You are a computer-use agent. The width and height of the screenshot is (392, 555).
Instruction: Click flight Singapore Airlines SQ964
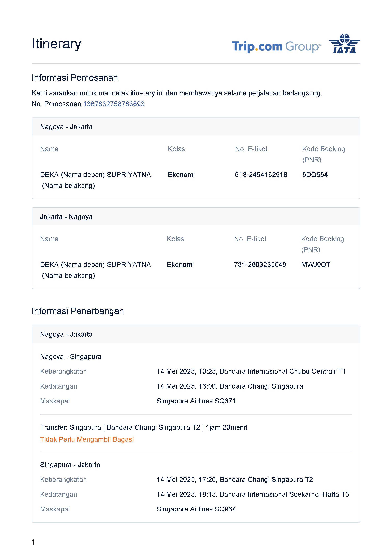pyautogui.click(x=196, y=509)
